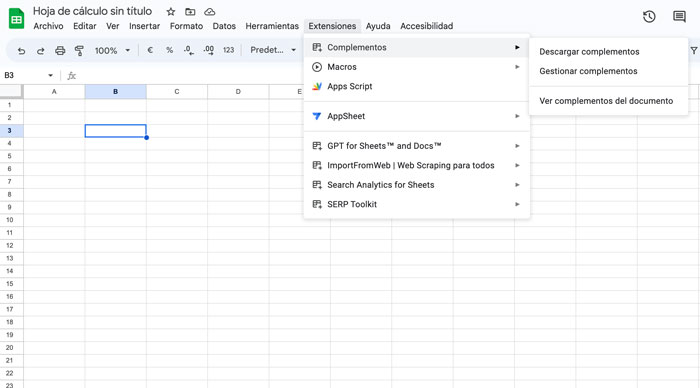
Task: Open Search Analytics for Sheets add-on
Action: tap(417, 185)
